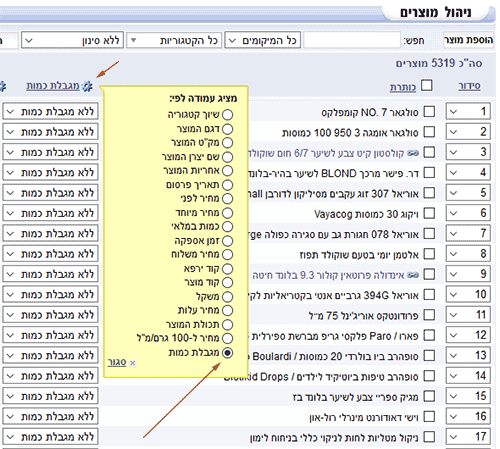The height and width of the screenshot is (449, 500).
Task: Select שם יצרן המוצר radio option
Action: [x=227, y=157]
